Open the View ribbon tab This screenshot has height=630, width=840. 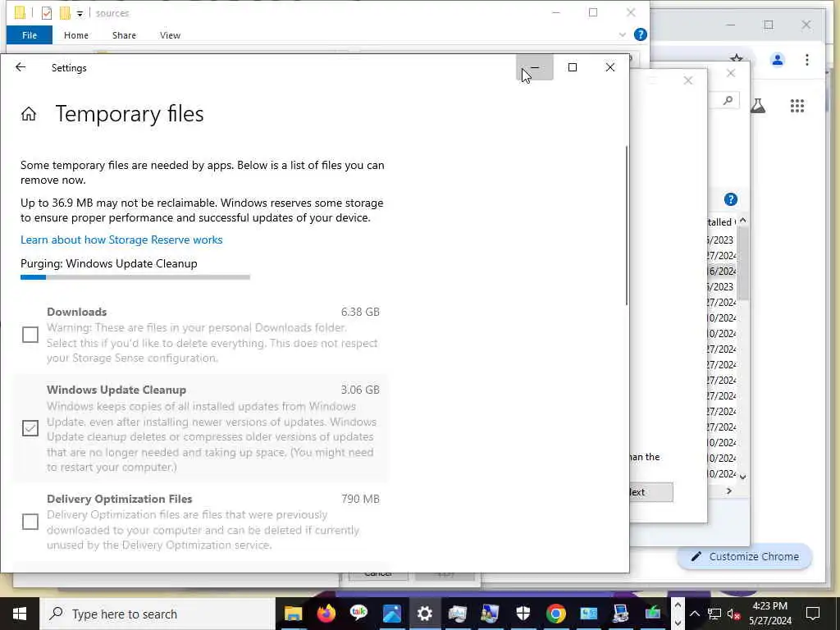coord(170,34)
